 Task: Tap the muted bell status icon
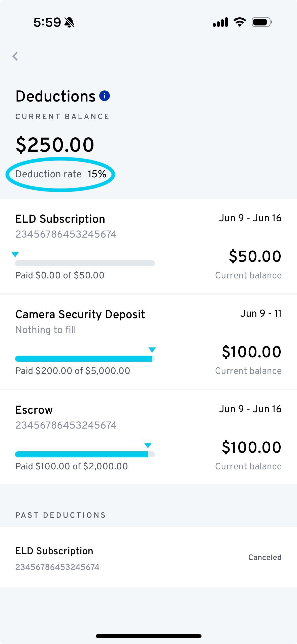click(x=69, y=22)
